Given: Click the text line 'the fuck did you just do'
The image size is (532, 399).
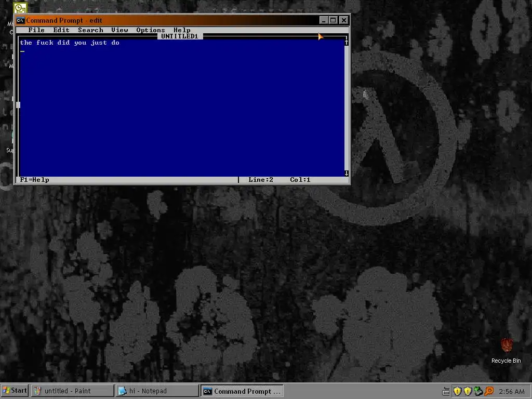Looking at the screenshot, I should [70, 43].
